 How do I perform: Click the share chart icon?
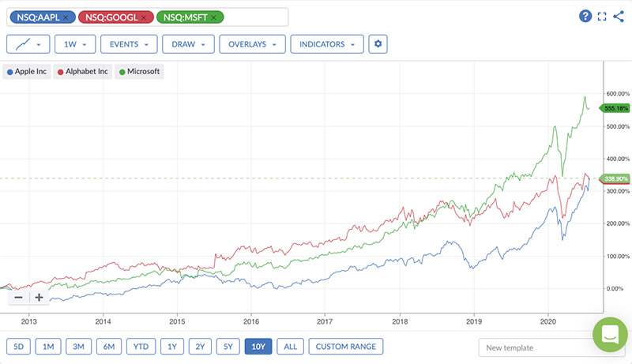coord(619,16)
